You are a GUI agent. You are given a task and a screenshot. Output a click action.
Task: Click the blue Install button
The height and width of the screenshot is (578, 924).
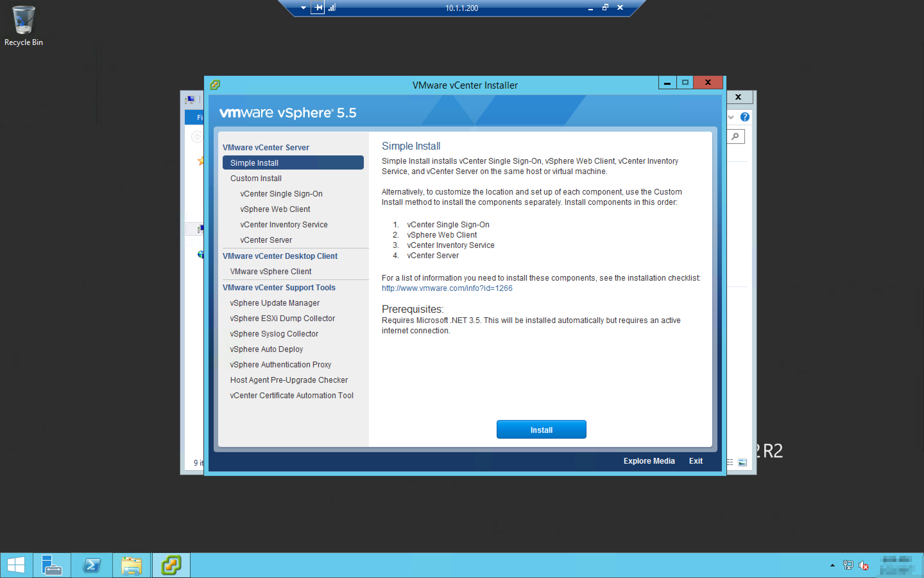[541, 429]
